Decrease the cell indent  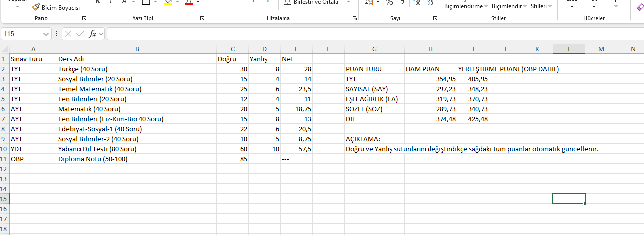point(256,2)
